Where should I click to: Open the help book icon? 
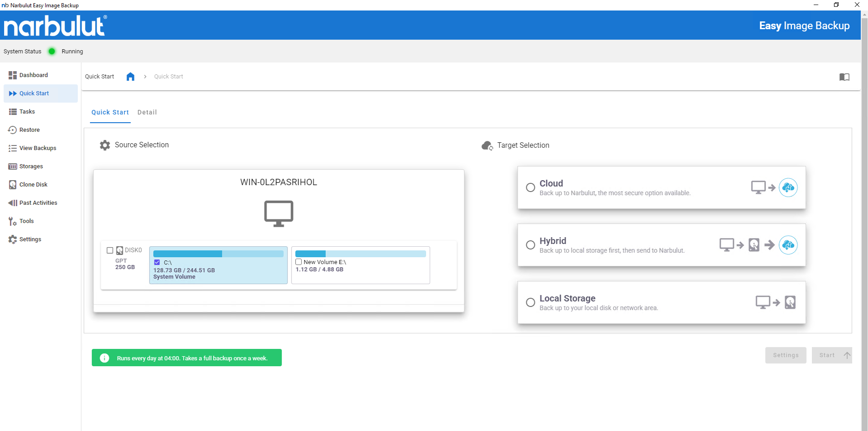(x=844, y=77)
